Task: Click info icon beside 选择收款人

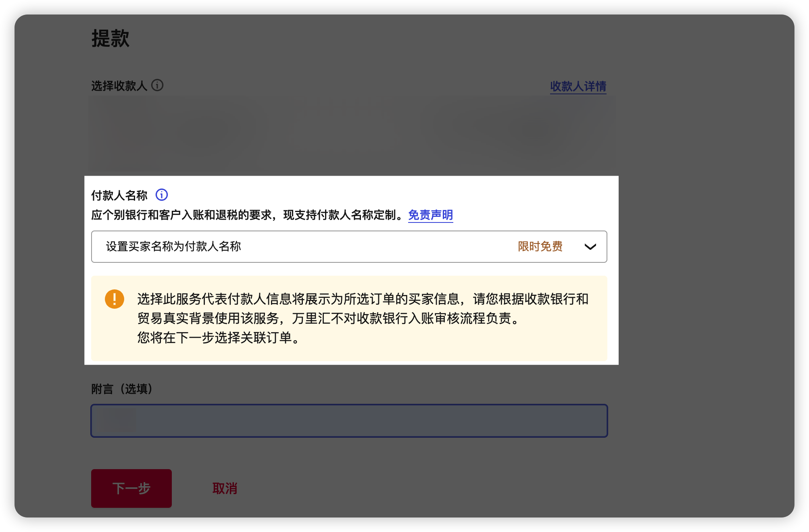Action: [157, 85]
